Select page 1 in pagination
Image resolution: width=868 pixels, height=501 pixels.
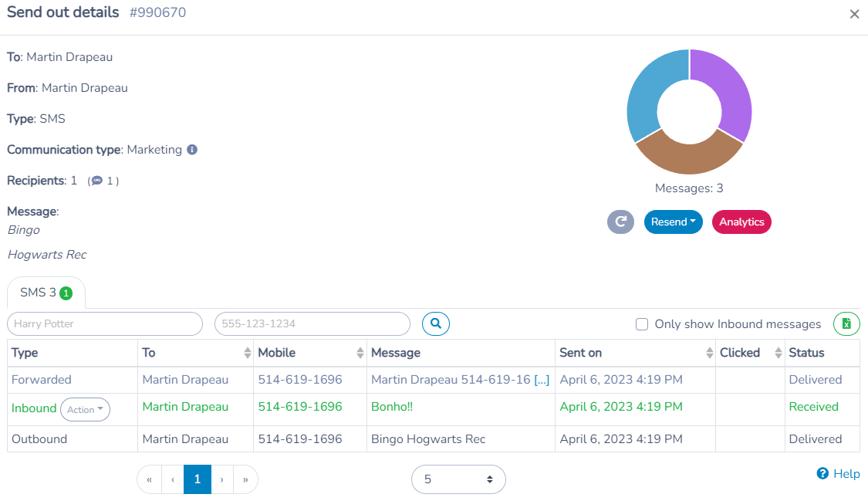point(198,479)
